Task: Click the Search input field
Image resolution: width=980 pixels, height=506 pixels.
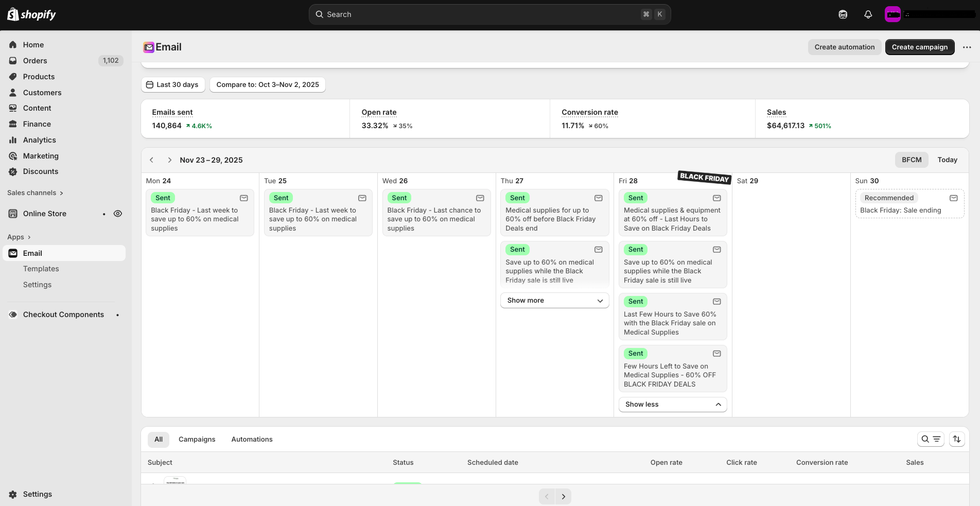Action: click(490, 14)
